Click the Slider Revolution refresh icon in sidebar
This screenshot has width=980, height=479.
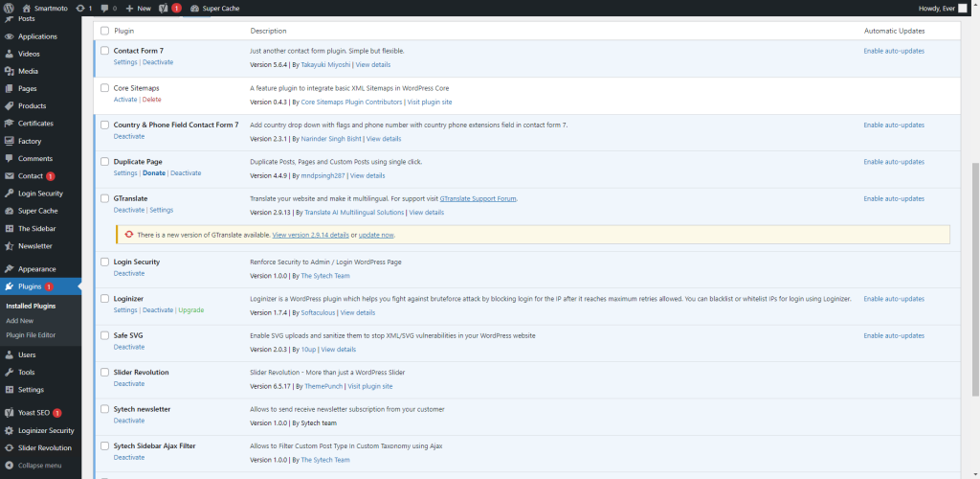point(10,448)
